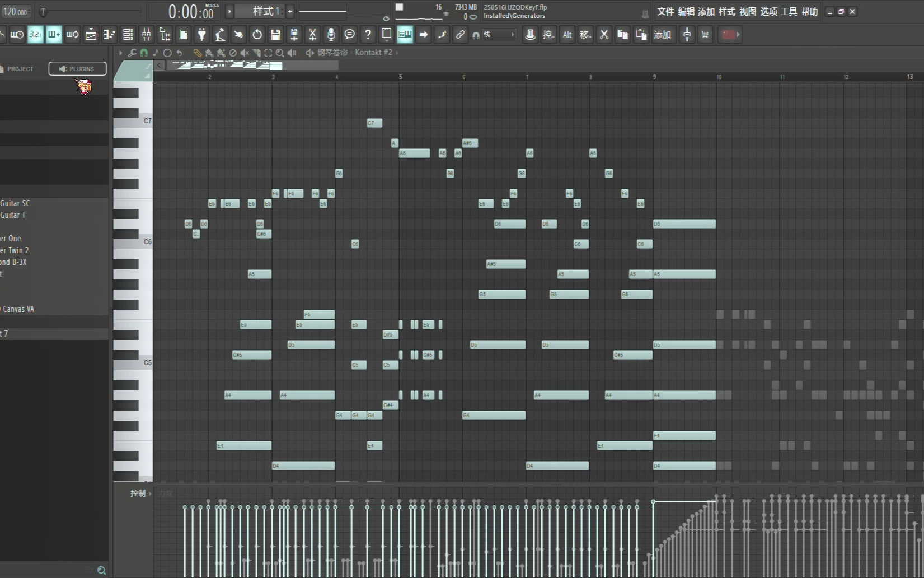Image resolution: width=924 pixels, height=578 pixels.
Task: Open the piano roll options arrow menu
Action: pyautogui.click(x=120, y=53)
